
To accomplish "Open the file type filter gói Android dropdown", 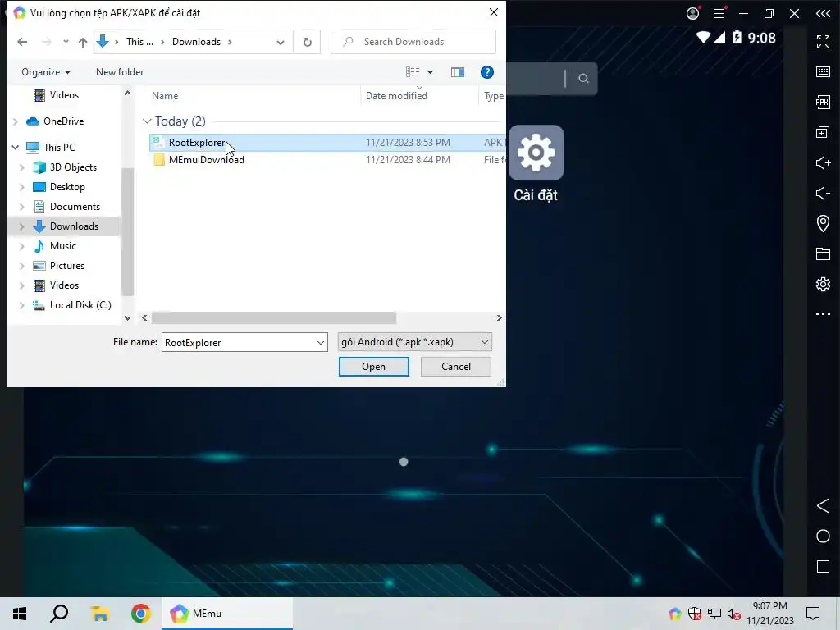I will tap(414, 342).
